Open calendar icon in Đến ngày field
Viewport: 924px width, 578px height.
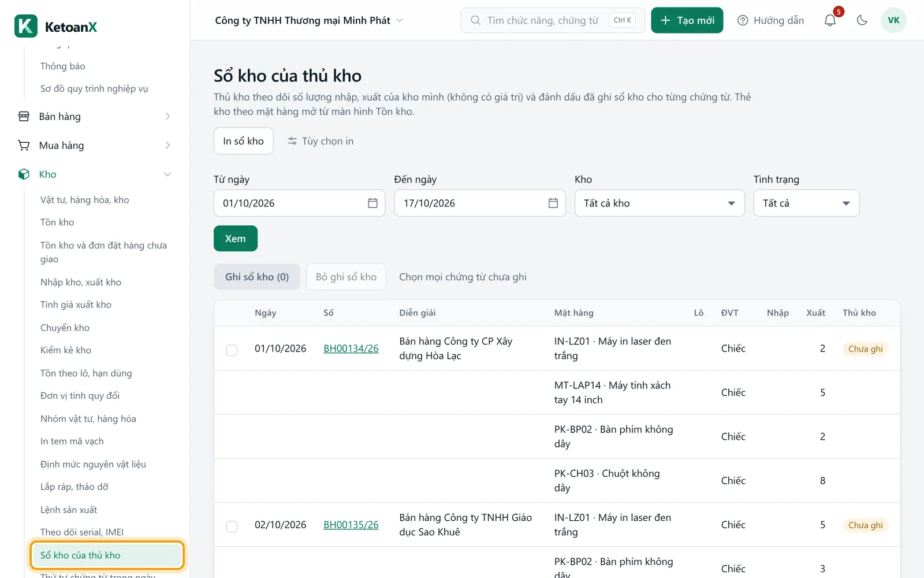click(553, 203)
